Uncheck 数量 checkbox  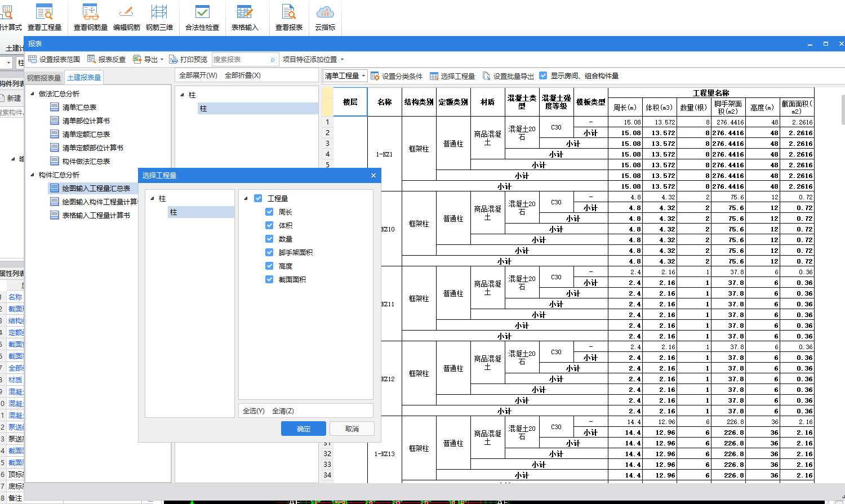(x=269, y=239)
